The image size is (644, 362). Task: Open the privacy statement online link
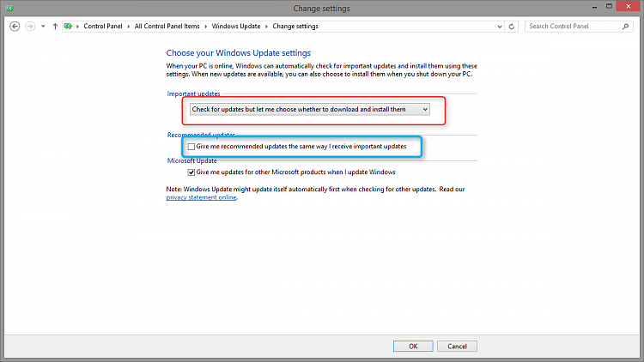201,197
